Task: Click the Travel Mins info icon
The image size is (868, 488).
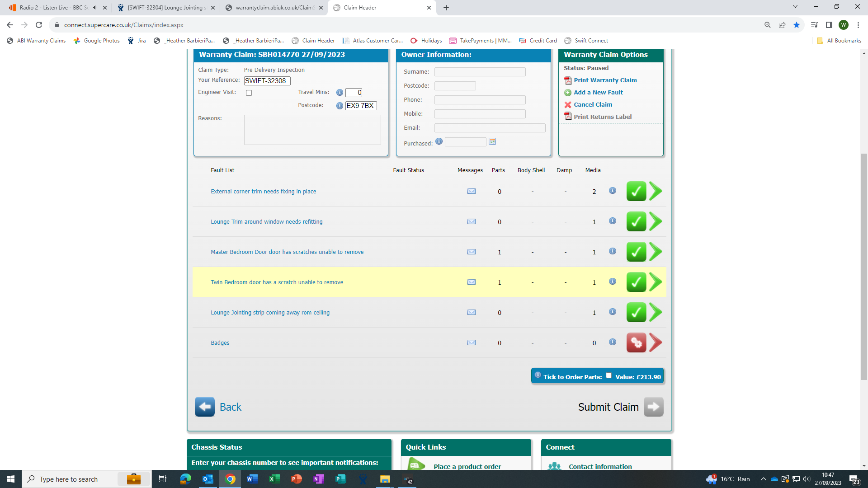Action: coord(340,93)
